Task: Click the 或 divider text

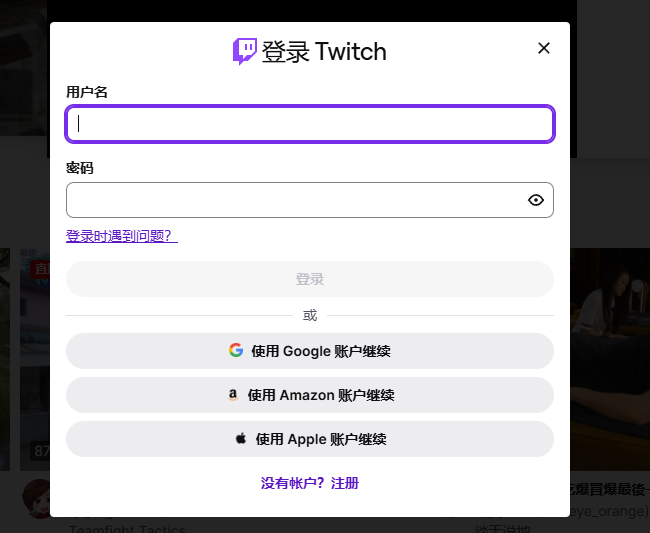Action: click(310, 315)
